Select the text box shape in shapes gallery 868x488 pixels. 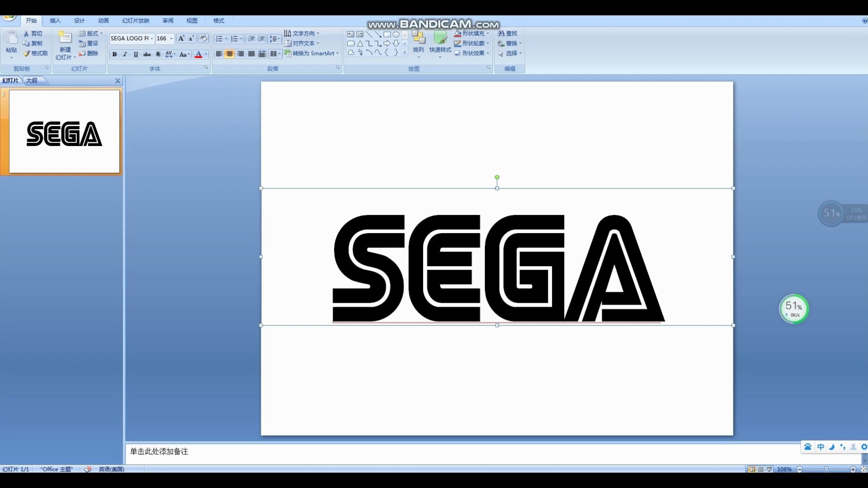[350, 34]
